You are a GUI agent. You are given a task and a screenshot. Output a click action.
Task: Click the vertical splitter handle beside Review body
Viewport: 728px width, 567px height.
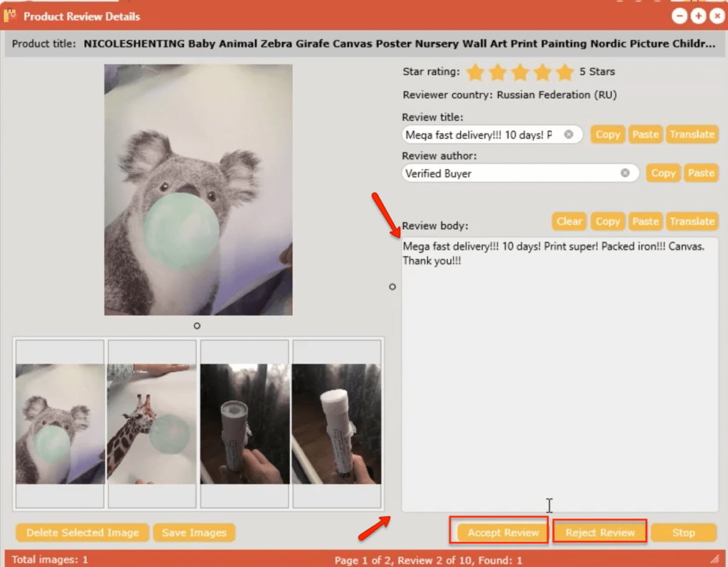tap(392, 287)
